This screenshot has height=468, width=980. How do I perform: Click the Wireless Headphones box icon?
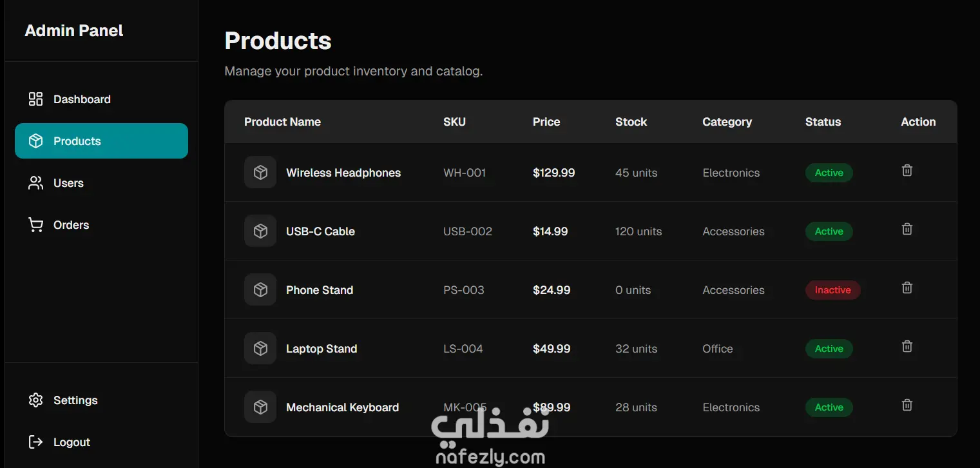click(x=260, y=173)
